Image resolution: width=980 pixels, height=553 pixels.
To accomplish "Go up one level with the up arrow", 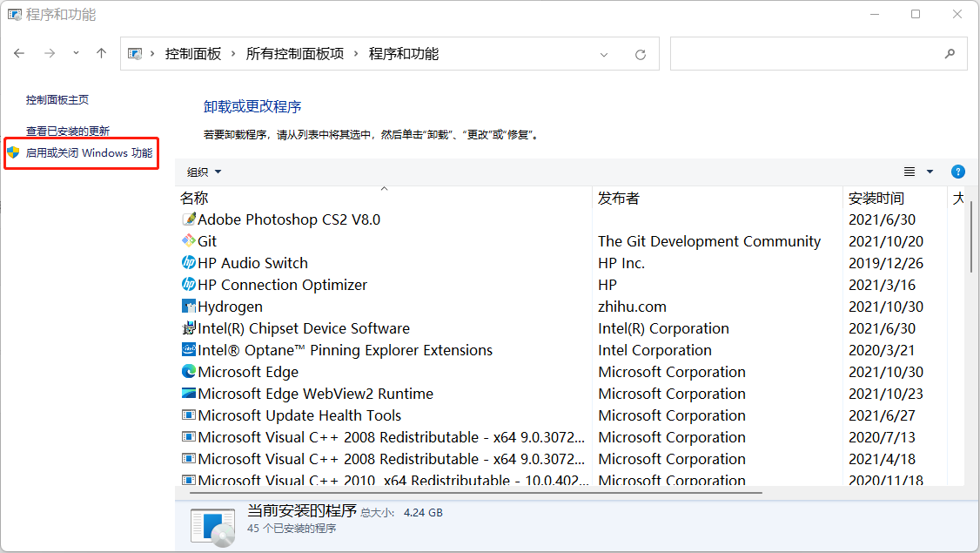I will point(101,54).
